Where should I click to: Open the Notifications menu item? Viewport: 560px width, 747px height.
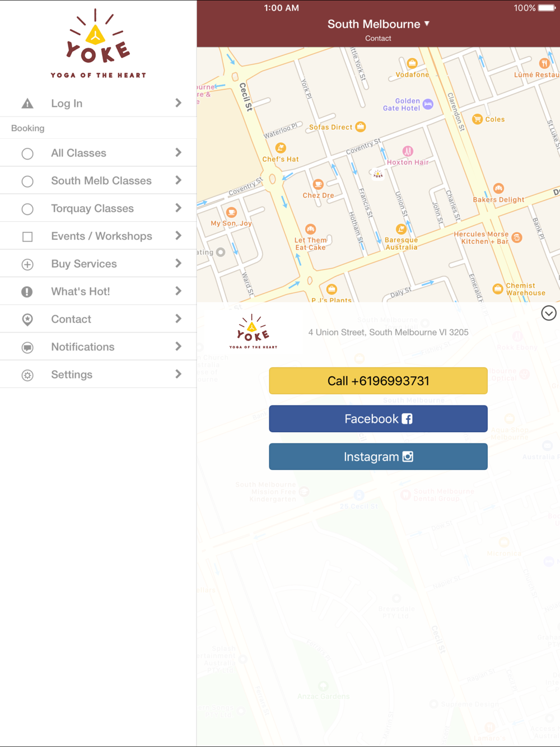(98, 347)
